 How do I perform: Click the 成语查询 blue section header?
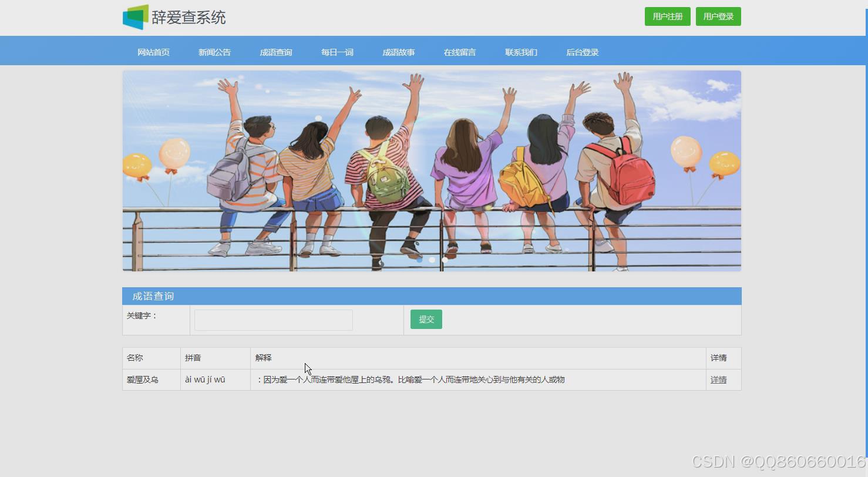click(154, 296)
